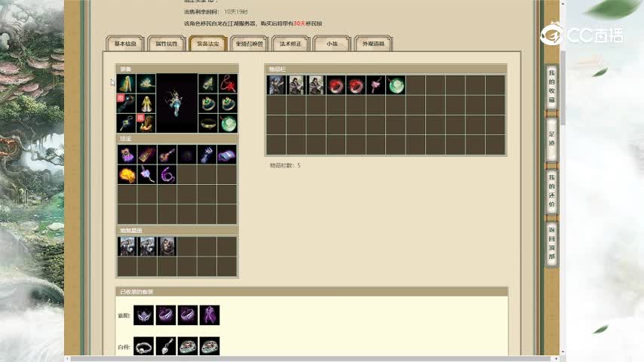
Task: Inspect the boots icon with red 限 badge
Action: pyautogui.click(x=146, y=123)
